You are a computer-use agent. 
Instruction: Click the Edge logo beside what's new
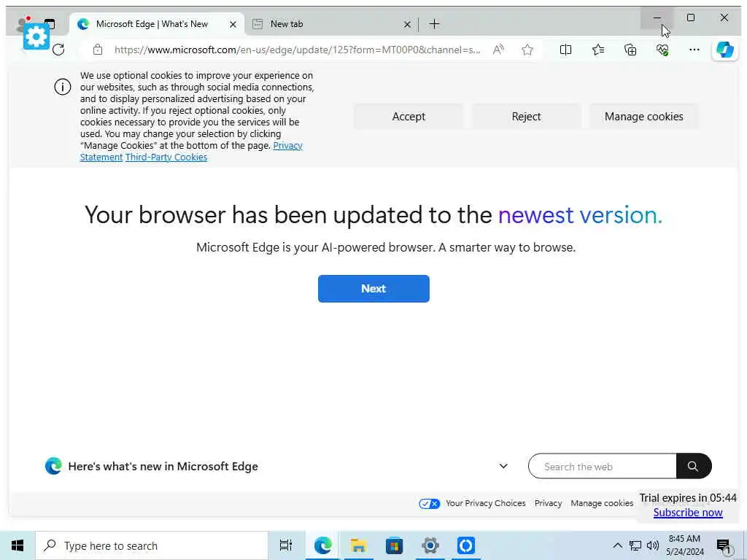pyautogui.click(x=53, y=466)
